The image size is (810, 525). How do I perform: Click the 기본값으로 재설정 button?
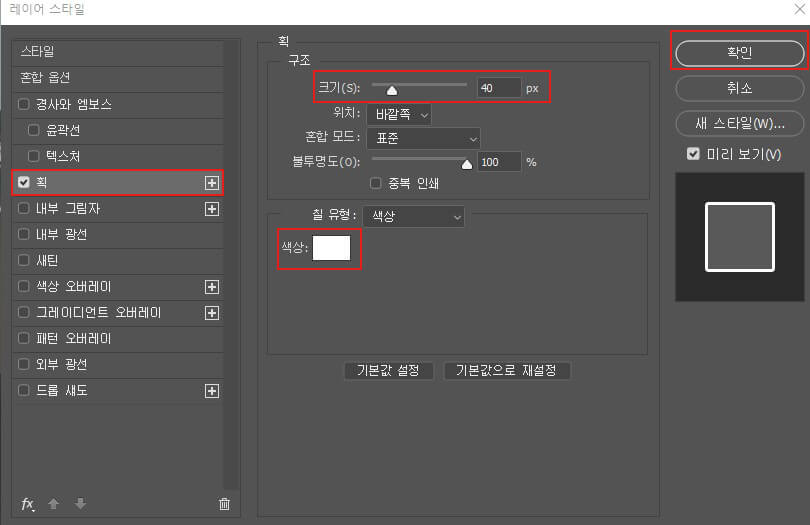point(506,370)
